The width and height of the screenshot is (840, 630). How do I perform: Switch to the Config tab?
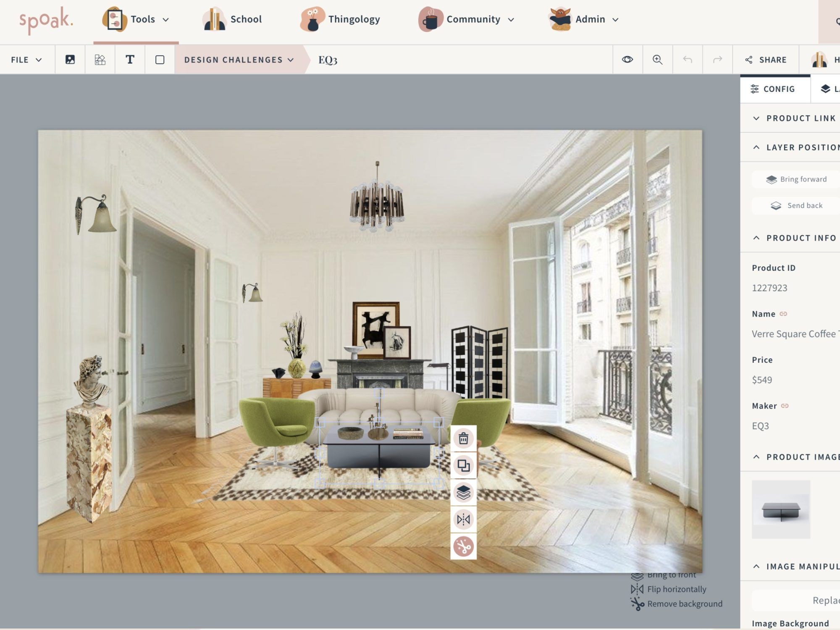(773, 89)
